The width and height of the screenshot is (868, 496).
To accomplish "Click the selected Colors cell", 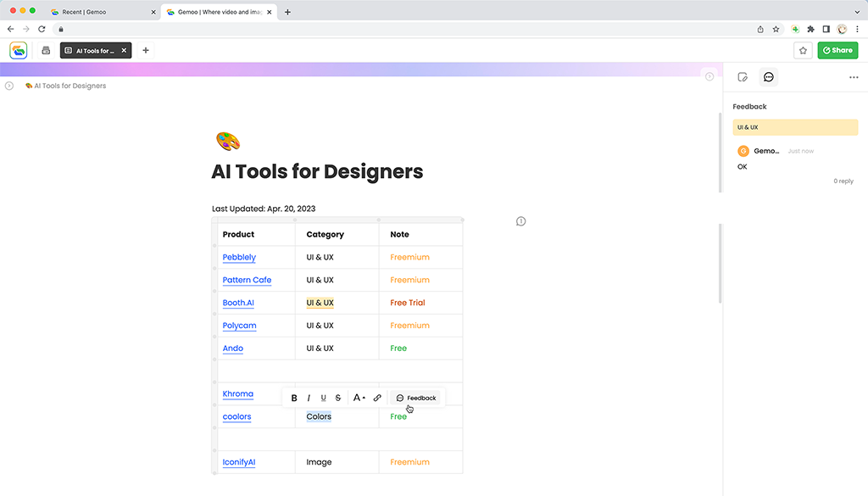I will coord(319,417).
